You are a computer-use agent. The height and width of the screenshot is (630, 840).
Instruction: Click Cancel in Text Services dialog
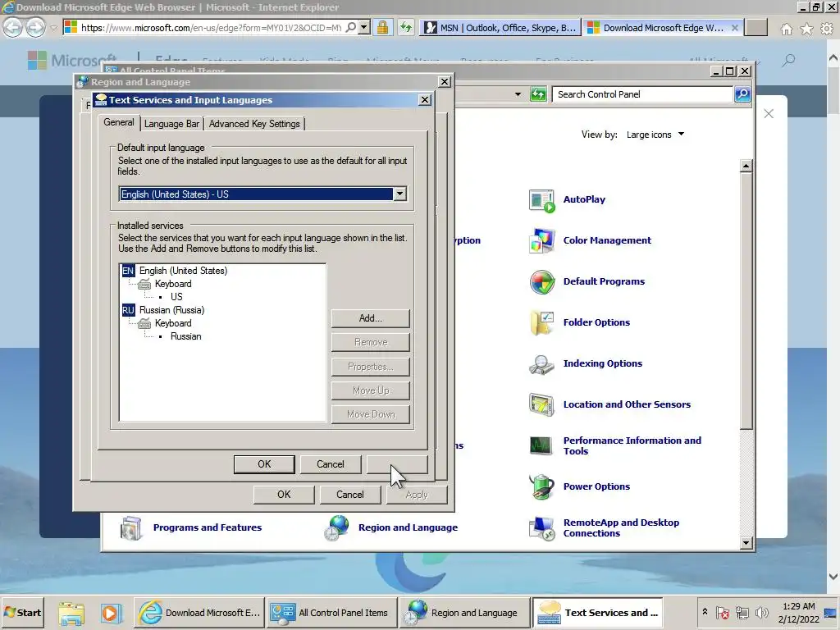pyautogui.click(x=330, y=464)
